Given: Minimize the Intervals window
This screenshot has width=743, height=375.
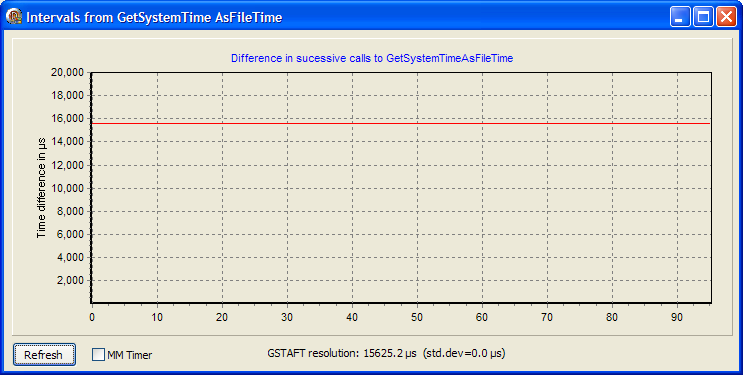Looking at the screenshot, I should tap(680, 17).
